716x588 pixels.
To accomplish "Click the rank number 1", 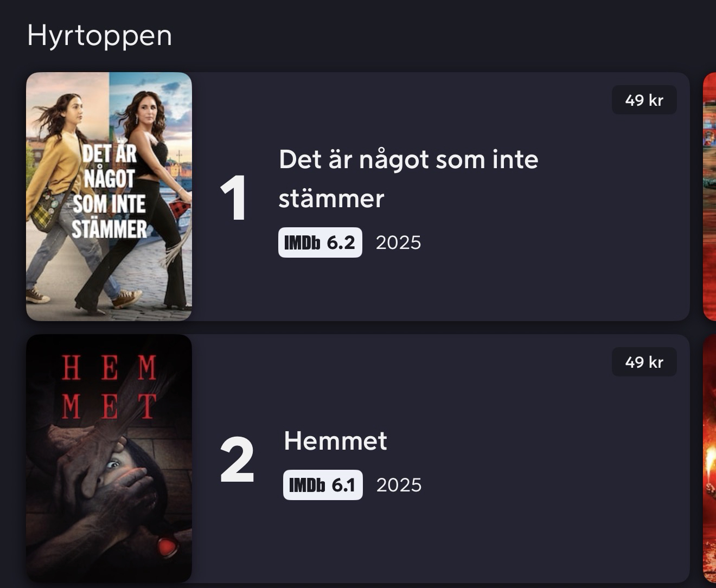I will (233, 199).
